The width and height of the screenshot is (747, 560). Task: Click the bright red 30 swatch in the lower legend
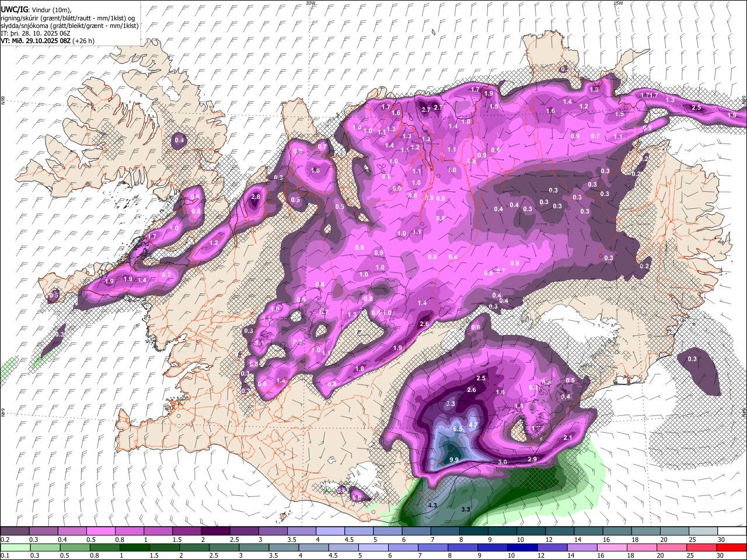point(732,547)
